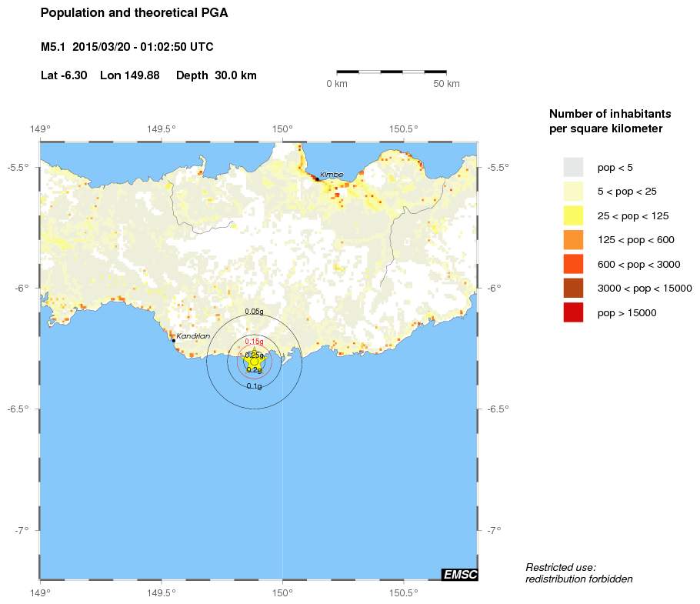Click the 0.05g PGA contour label
700x604 pixels.
[x=254, y=312]
